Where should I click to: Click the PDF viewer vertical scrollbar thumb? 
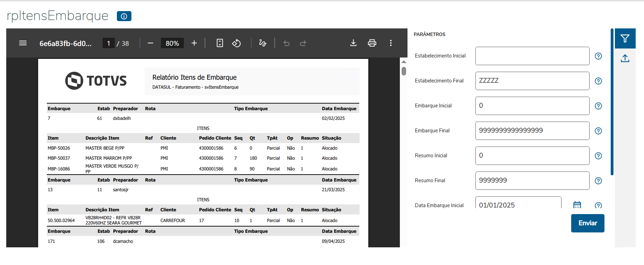tap(404, 71)
